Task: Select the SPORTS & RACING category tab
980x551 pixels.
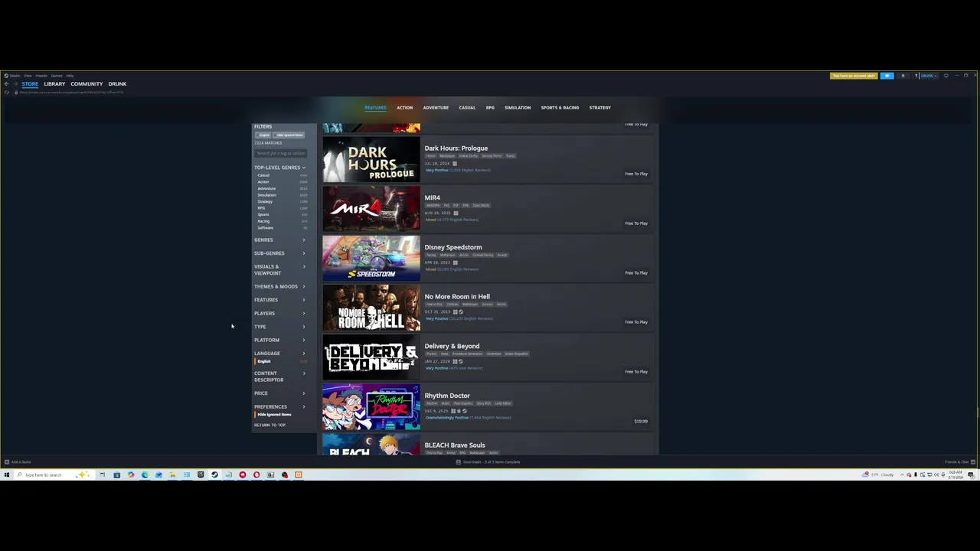Action: tap(560, 108)
